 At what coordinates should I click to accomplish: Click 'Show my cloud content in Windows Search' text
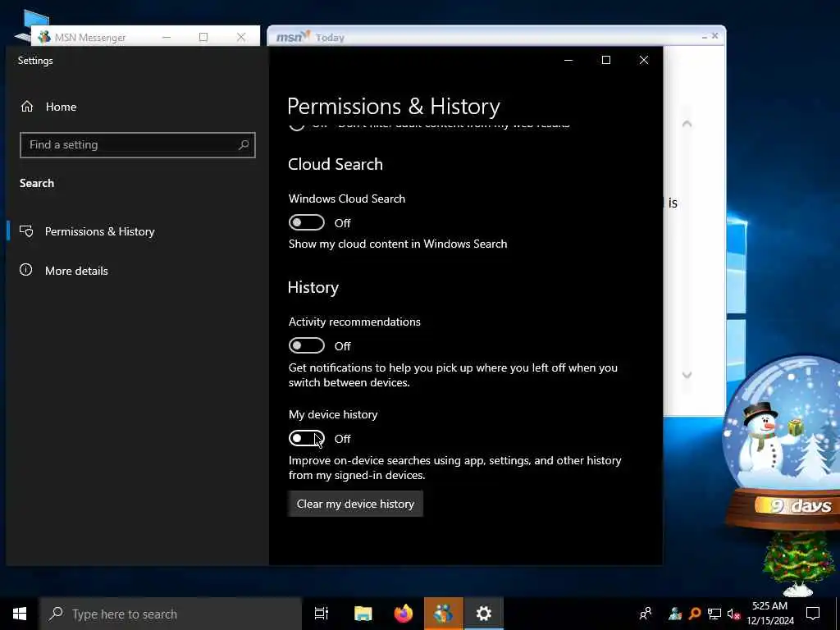point(398,244)
